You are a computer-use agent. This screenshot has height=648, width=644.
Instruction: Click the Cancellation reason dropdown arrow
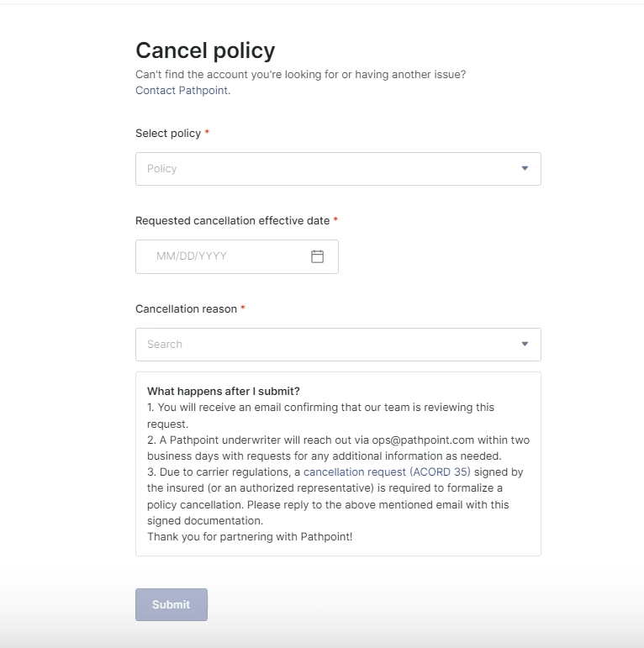click(x=525, y=344)
